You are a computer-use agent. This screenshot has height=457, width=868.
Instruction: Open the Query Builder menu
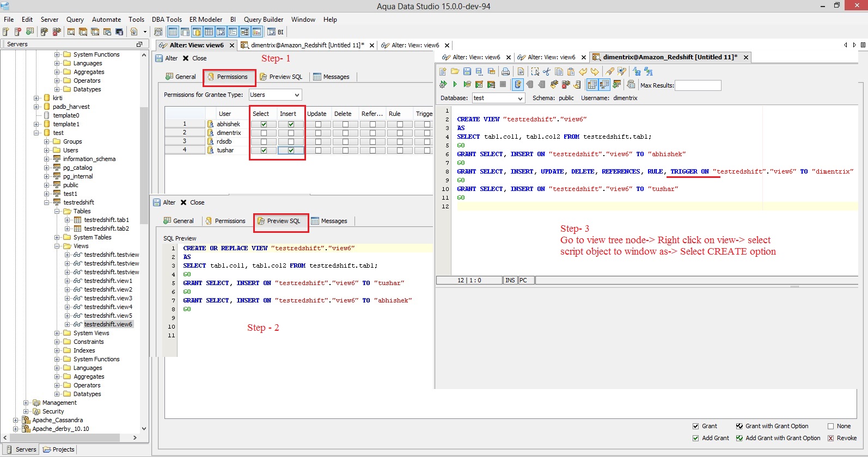264,20
